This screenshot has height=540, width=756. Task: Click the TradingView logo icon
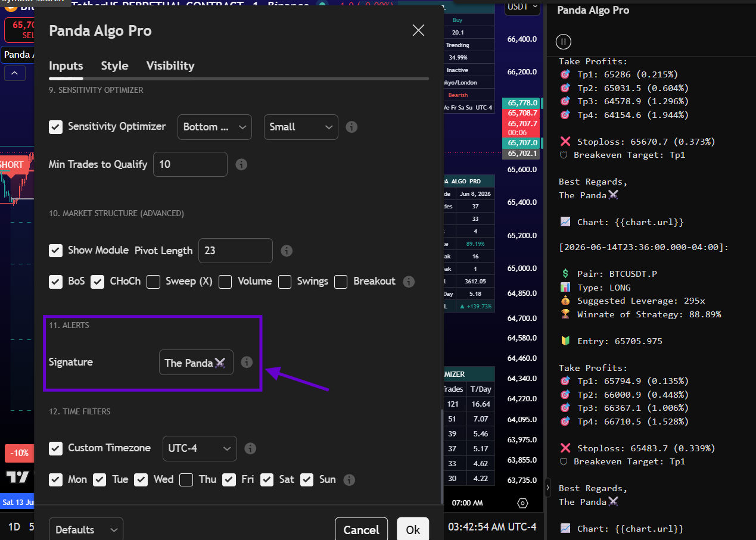[17, 476]
